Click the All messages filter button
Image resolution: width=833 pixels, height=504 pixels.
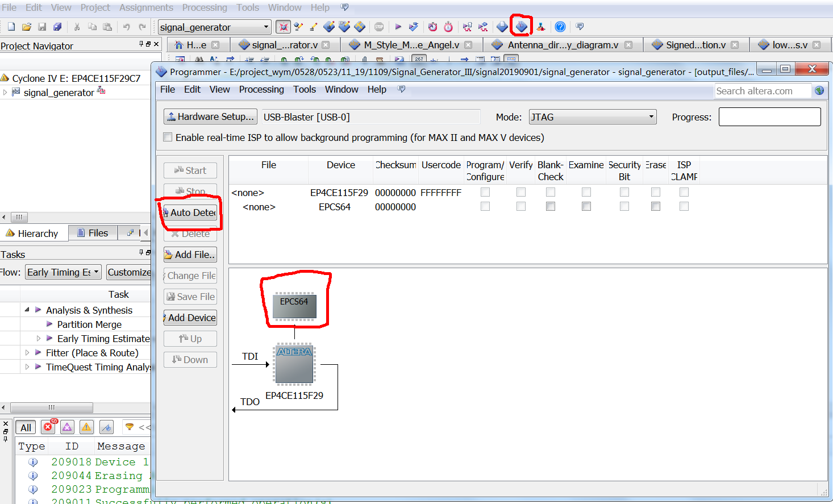pyautogui.click(x=26, y=427)
